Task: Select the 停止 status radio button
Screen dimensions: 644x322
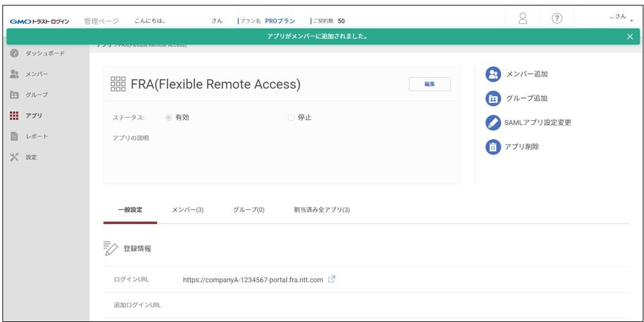Action: [x=291, y=118]
